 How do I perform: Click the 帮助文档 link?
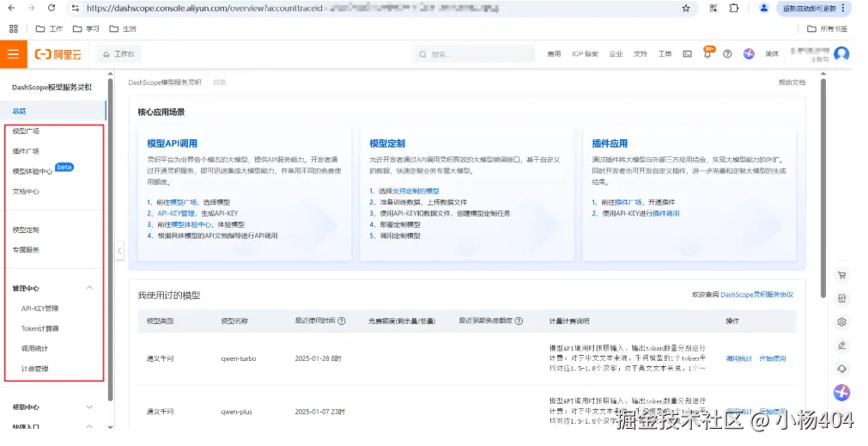tap(792, 82)
